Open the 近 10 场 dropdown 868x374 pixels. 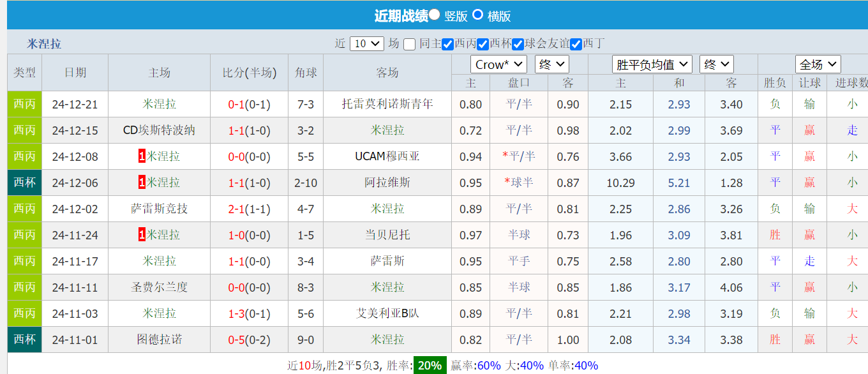tap(366, 43)
